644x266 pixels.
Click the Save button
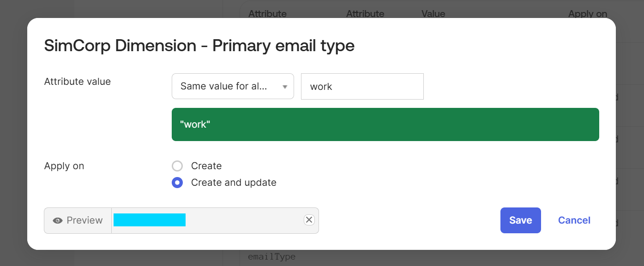point(520,220)
